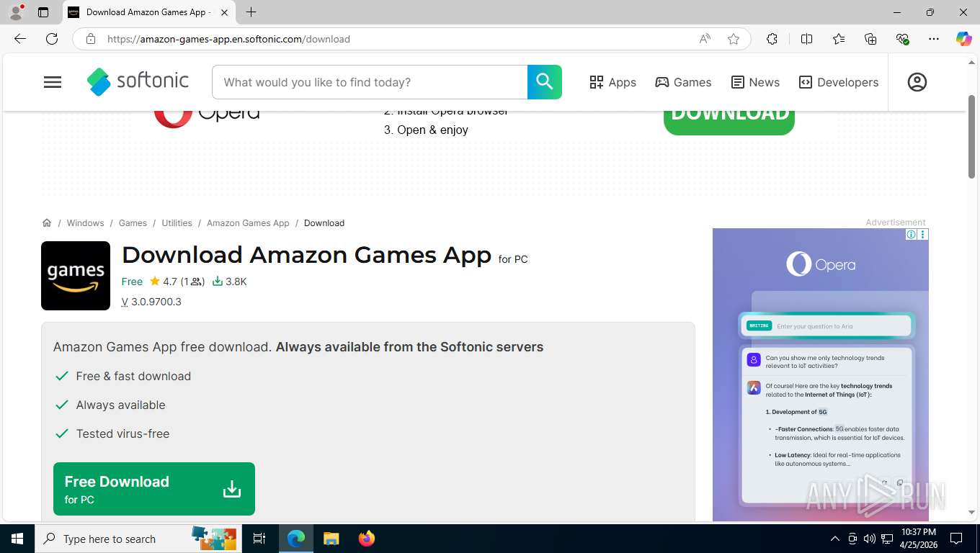Open Browser essentials heart icon
The height and width of the screenshot is (553, 980).
coord(902,39)
